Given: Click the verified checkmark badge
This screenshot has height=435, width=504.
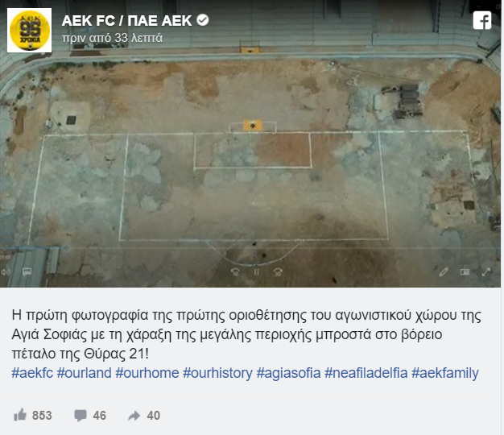Looking at the screenshot, I should point(203,20).
